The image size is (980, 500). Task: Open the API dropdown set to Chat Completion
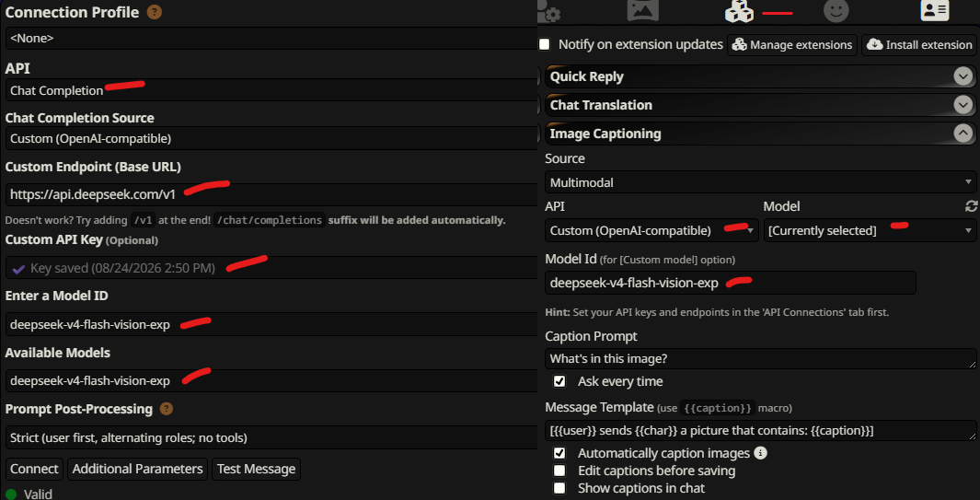pyautogui.click(x=271, y=90)
